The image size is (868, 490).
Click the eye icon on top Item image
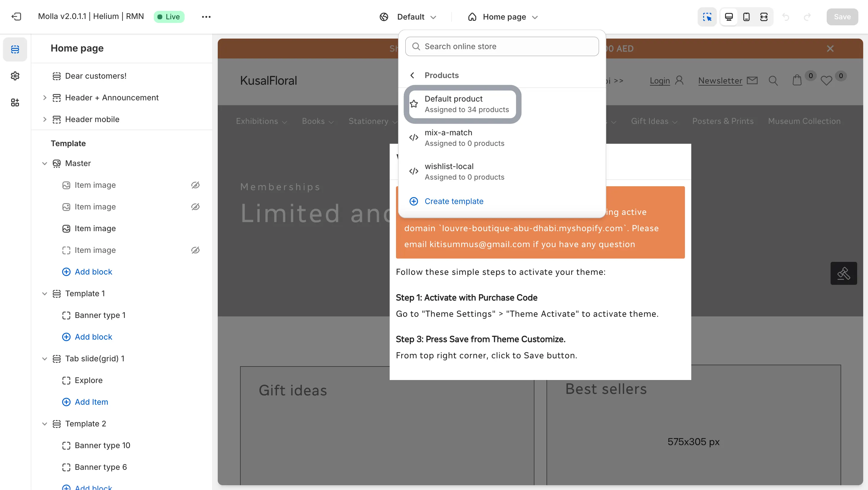point(195,184)
